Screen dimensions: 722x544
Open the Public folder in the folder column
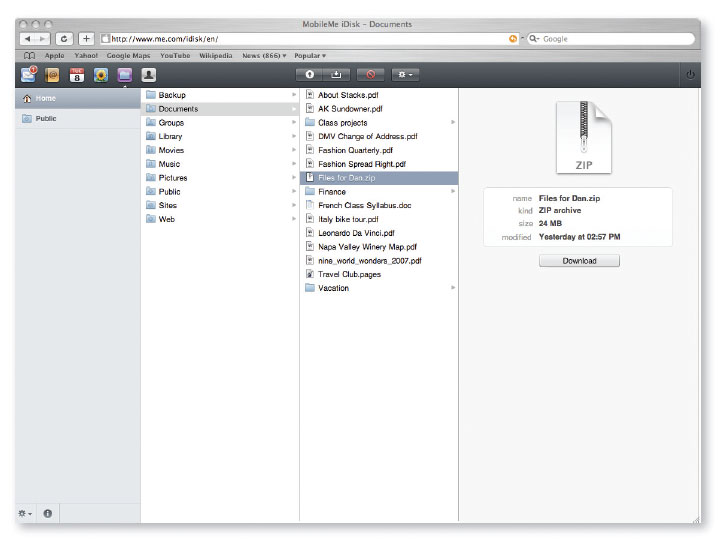click(221, 192)
